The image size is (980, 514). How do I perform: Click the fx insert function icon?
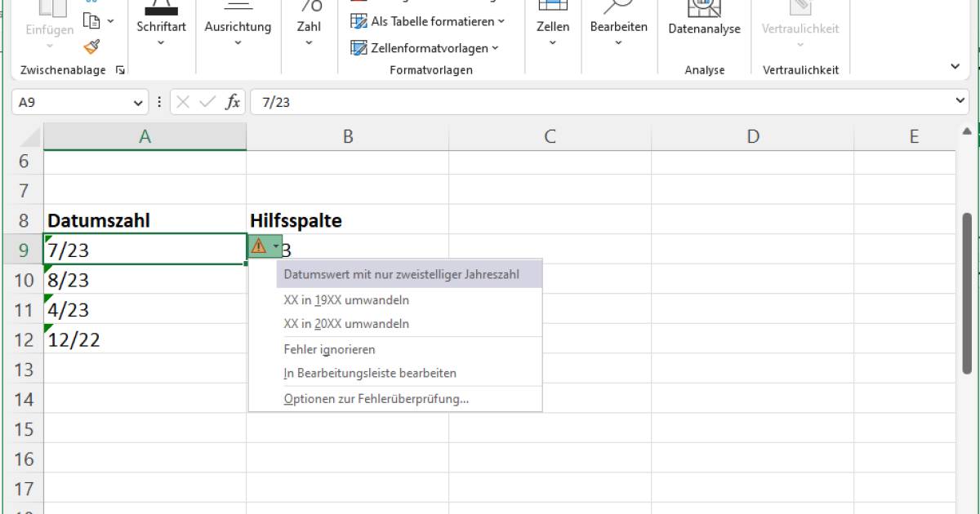tap(233, 102)
